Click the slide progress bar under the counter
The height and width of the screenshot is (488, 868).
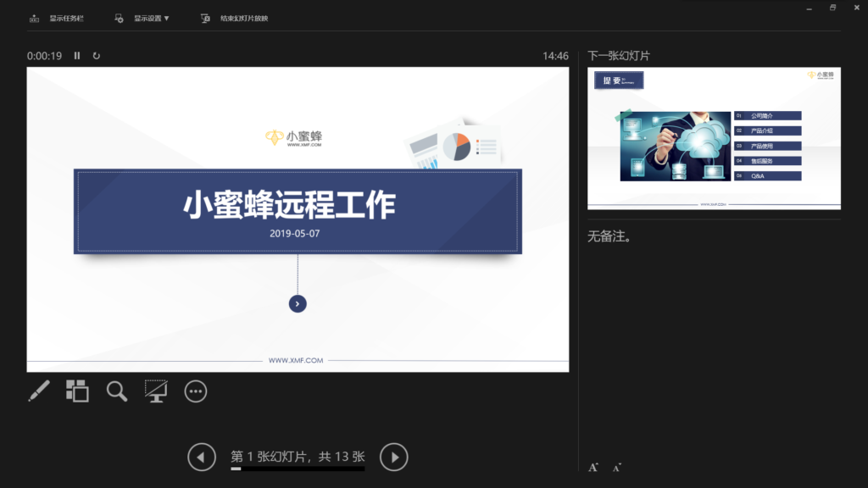(x=298, y=469)
